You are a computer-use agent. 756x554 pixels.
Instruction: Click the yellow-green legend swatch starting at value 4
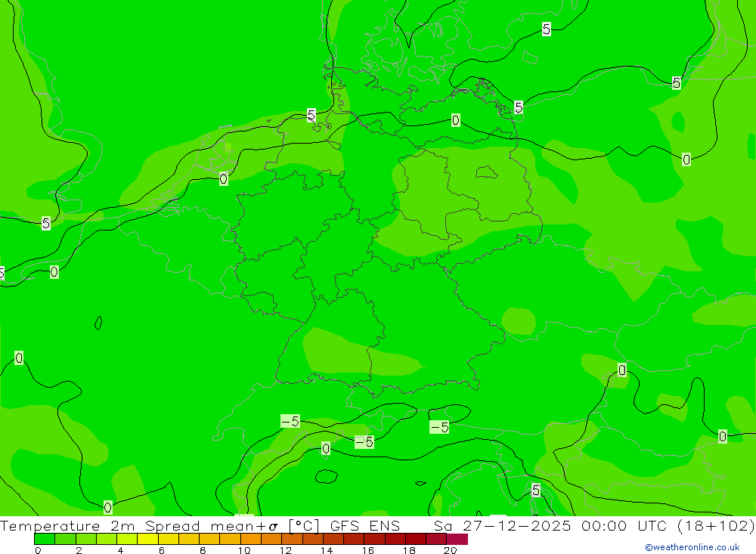tap(127, 539)
